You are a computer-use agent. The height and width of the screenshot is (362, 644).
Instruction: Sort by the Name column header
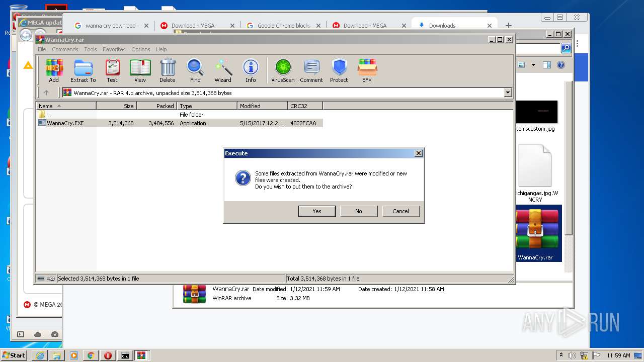[66, 106]
